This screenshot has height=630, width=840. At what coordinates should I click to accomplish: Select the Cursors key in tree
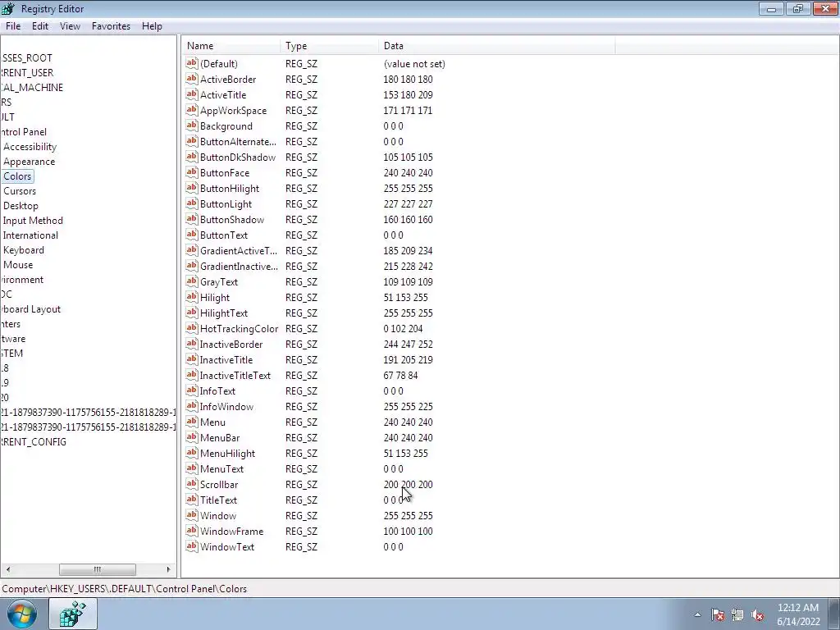tap(20, 190)
